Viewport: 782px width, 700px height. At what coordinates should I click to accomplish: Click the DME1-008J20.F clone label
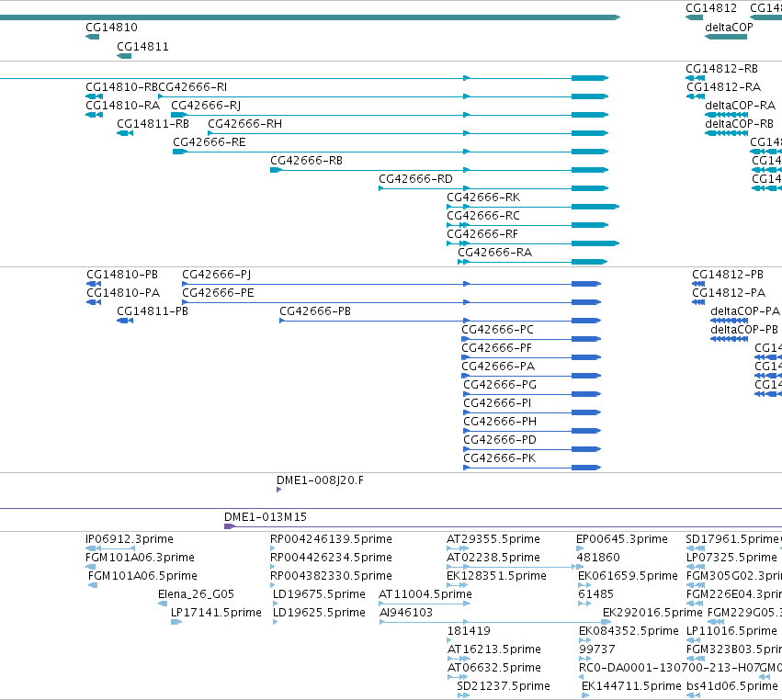[320, 480]
